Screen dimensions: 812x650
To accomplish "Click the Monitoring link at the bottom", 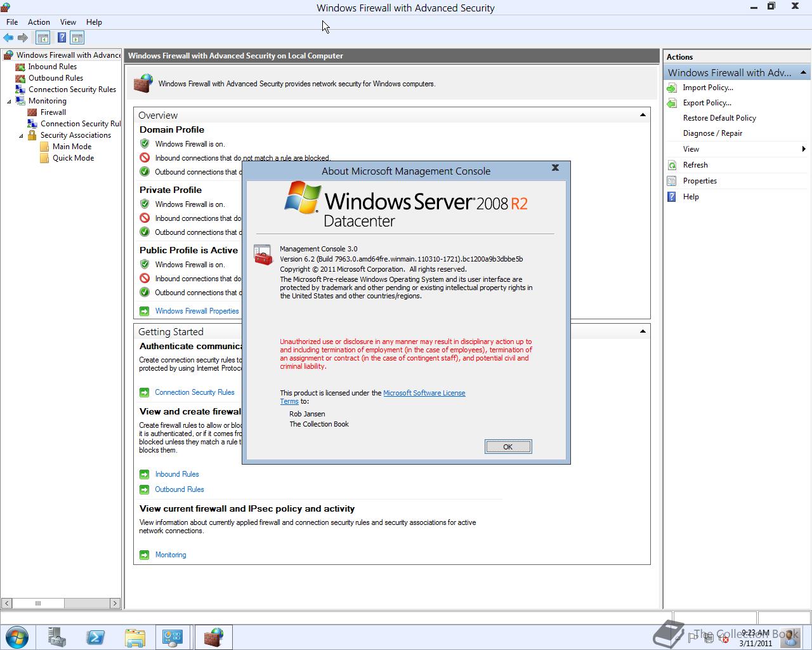I will click(171, 555).
